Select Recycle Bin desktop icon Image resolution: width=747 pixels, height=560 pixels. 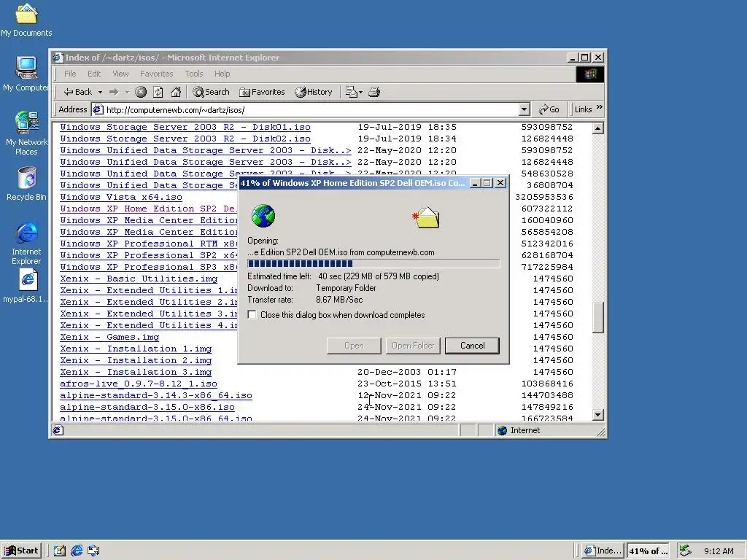[x=26, y=183]
